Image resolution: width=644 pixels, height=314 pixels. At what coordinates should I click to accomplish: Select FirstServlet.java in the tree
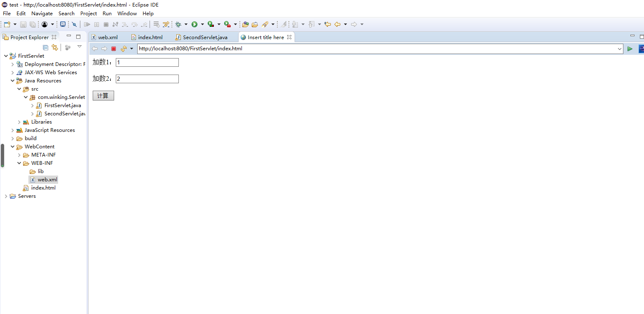point(63,105)
